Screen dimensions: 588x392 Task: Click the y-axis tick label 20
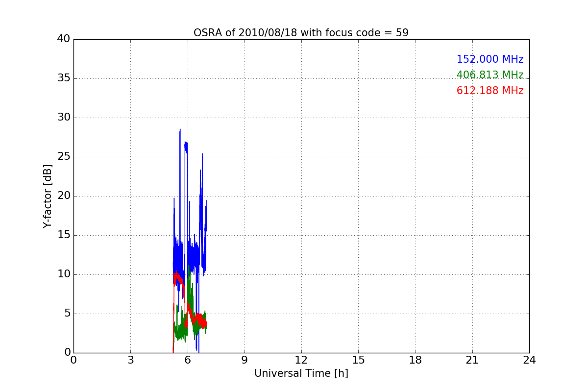click(63, 196)
